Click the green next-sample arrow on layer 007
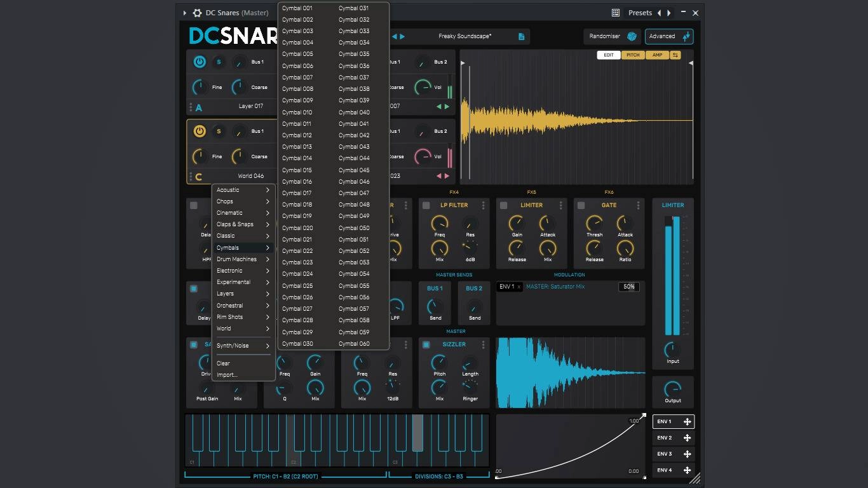The height and width of the screenshot is (488, 868). click(x=447, y=107)
